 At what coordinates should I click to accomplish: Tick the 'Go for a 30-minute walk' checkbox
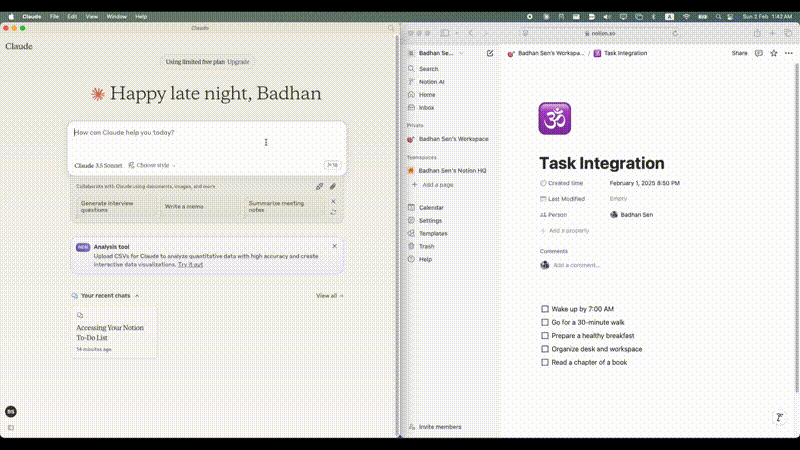pyautogui.click(x=545, y=323)
